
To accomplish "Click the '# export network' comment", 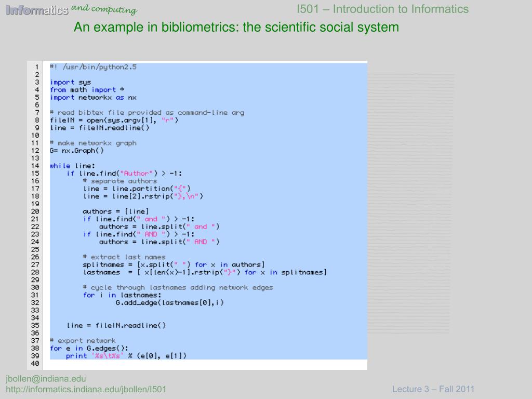I will tap(83, 341).
